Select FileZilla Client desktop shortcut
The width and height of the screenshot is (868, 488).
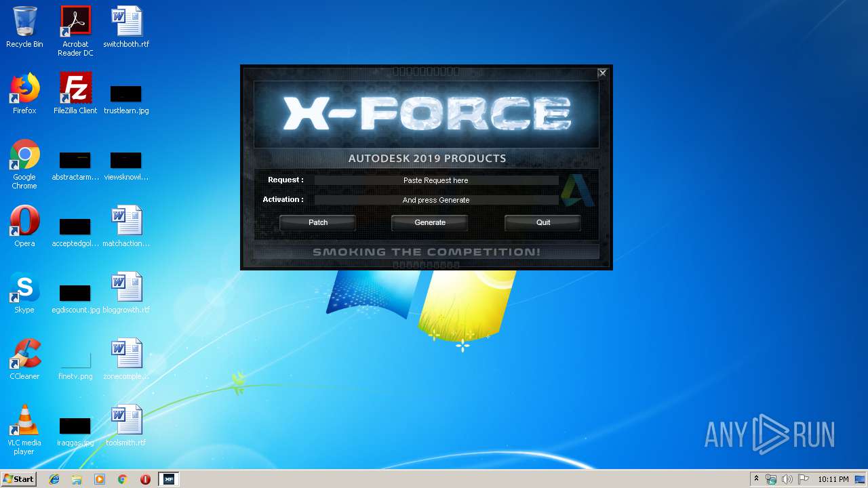(75, 94)
